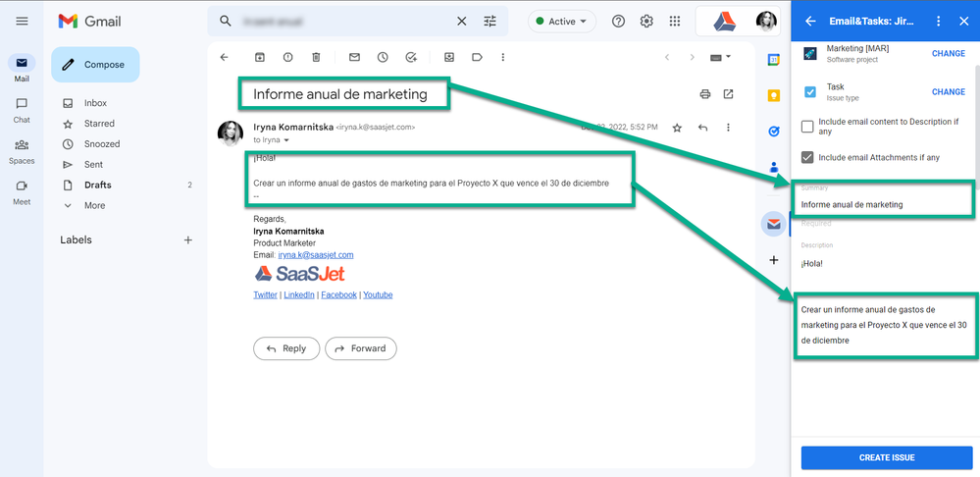Open the Labels tag icon
The height and width of the screenshot is (477, 980).
(x=477, y=58)
